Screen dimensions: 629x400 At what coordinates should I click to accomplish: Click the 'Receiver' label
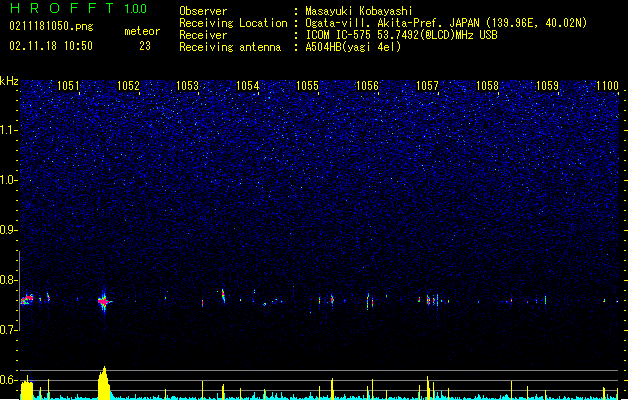point(203,35)
